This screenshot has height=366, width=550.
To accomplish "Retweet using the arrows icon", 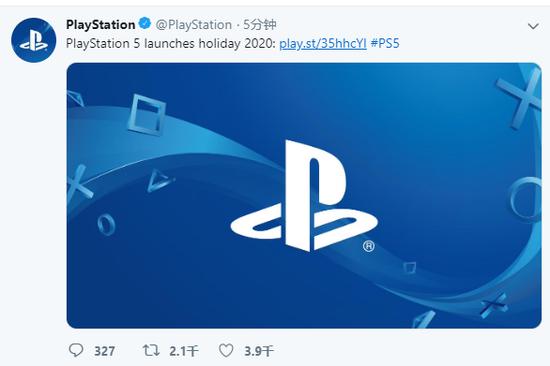I will pos(151,350).
